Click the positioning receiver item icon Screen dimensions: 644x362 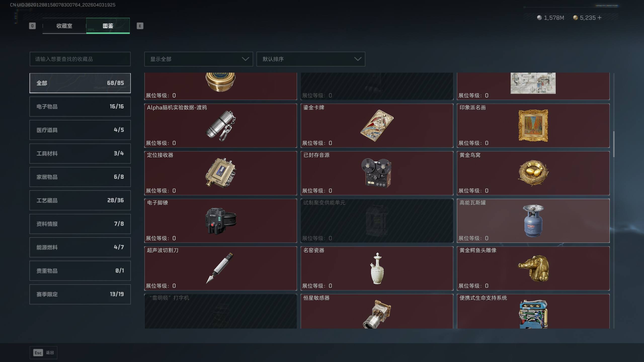pos(221,173)
